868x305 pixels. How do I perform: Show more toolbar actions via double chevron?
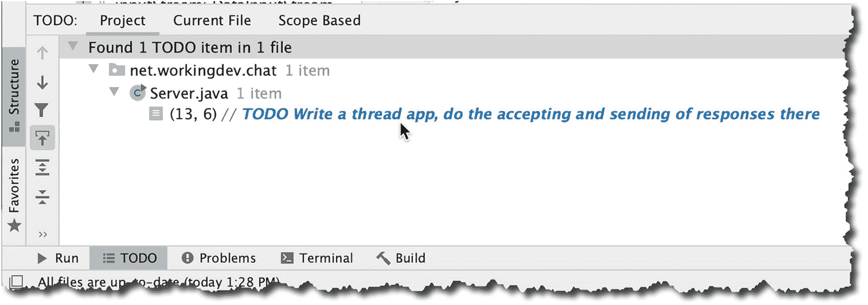tap(43, 234)
